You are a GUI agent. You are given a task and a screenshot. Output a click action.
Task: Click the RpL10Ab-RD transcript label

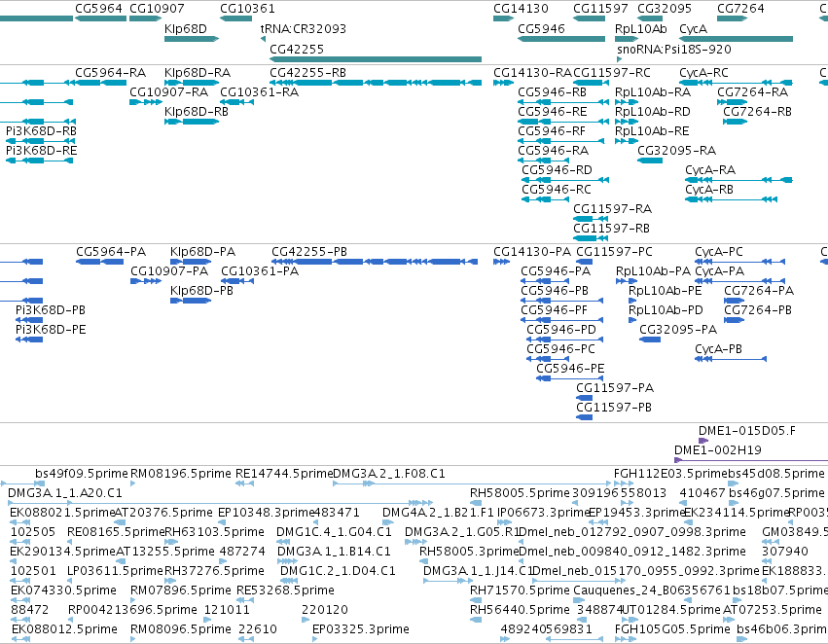(653, 111)
